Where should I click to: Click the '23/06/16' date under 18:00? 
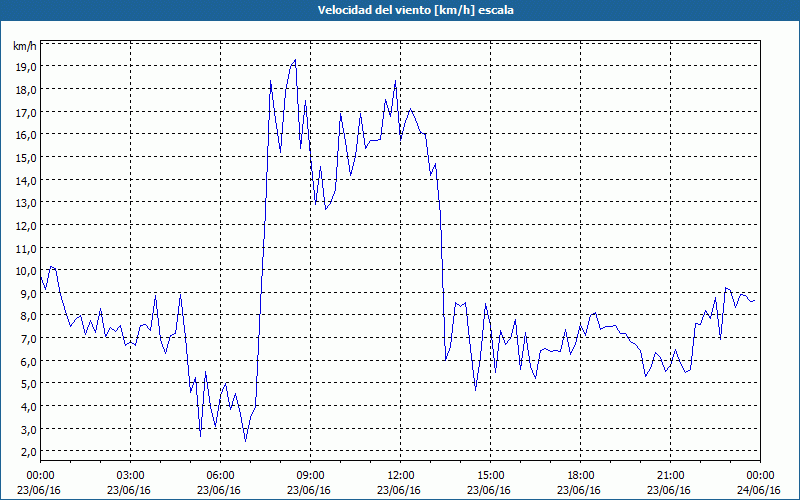(579, 490)
